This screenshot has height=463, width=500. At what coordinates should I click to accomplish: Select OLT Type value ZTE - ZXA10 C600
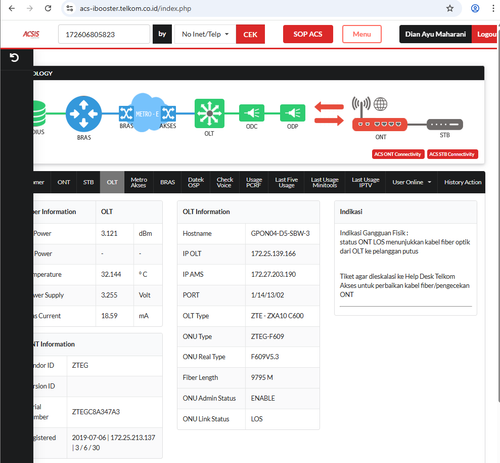277,316
